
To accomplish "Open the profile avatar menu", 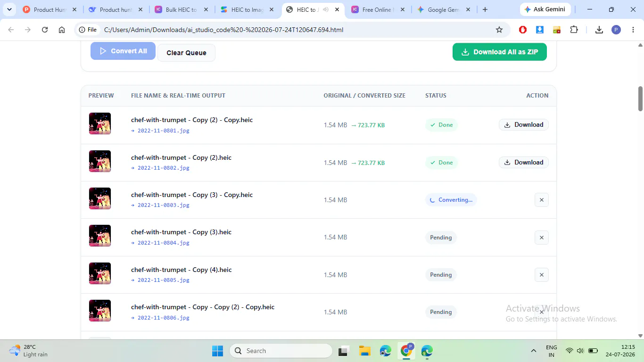I will (616, 30).
